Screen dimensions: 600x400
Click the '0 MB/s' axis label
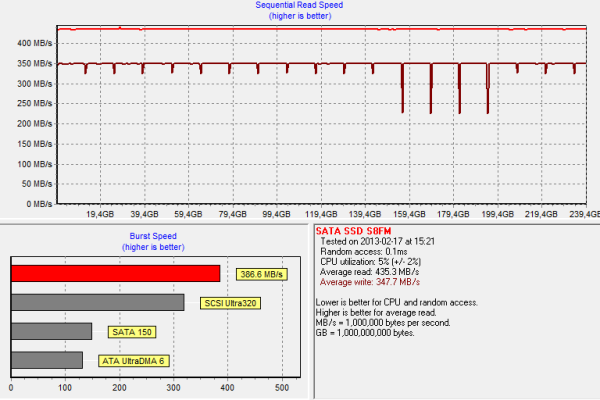click(x=39, y=204)
